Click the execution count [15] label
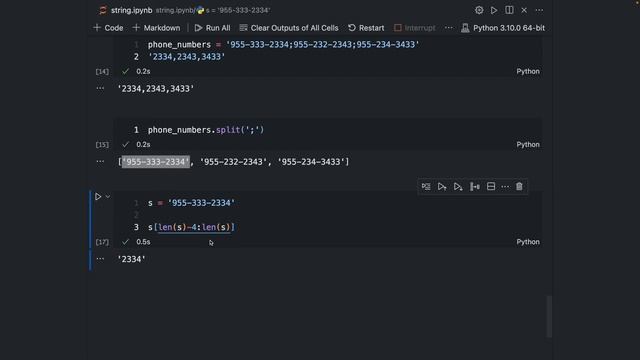The image size is (640, 360). tap(102, 145)
